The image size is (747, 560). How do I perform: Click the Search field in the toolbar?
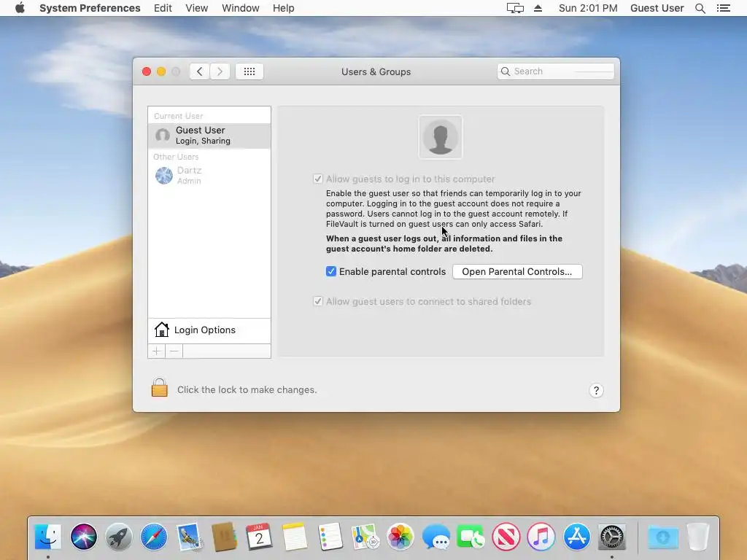(x=555, y=71)
